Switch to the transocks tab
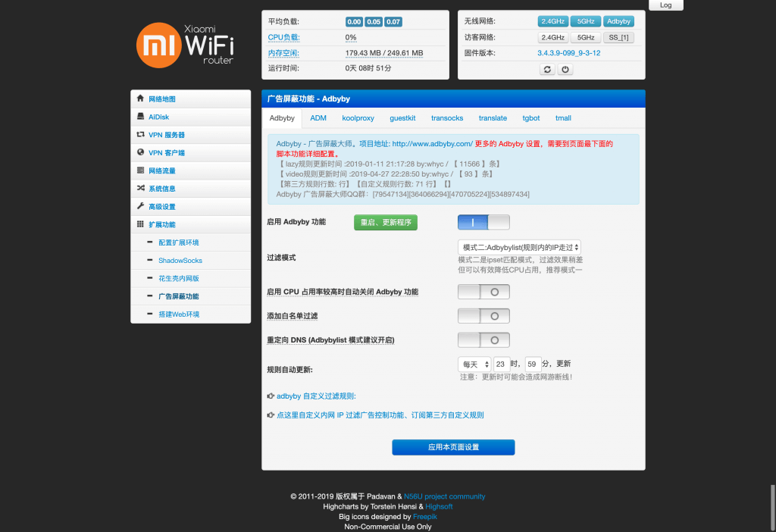Image resolution: width=776 pixels, height=532 pixels. tap(447, 118)
